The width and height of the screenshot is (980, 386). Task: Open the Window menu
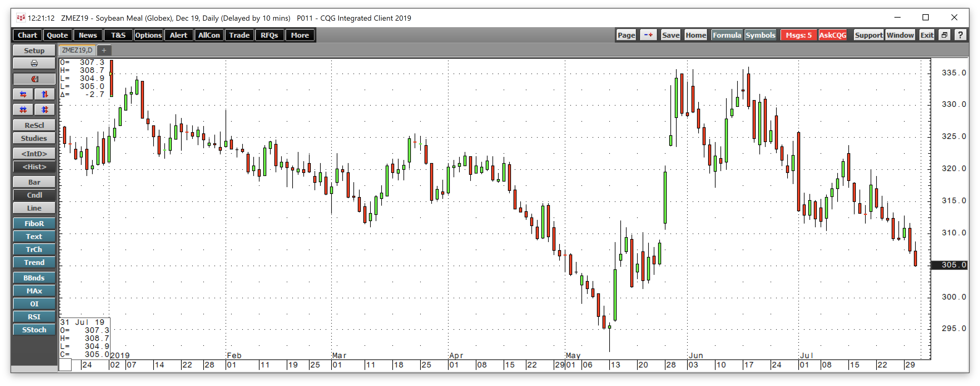point(900,35)
